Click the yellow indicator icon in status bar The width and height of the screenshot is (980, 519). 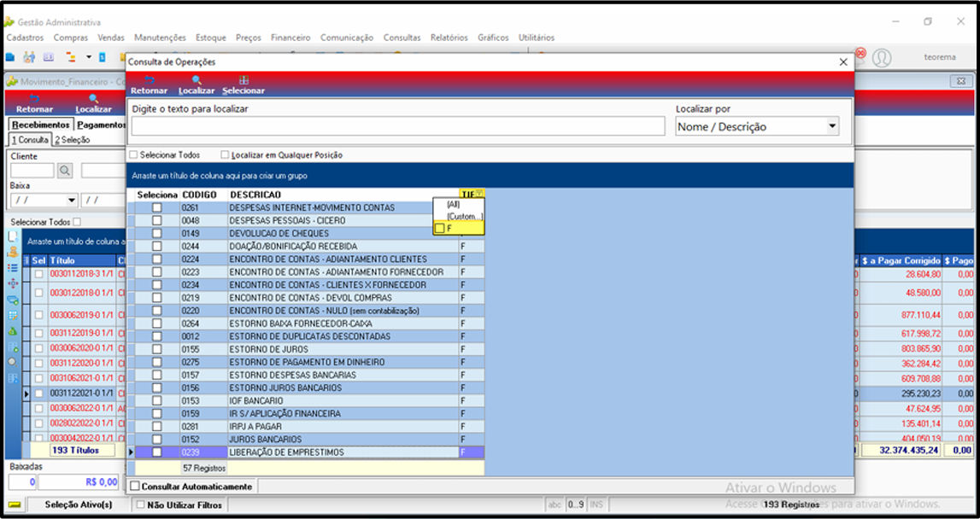(x=14, y=504)
